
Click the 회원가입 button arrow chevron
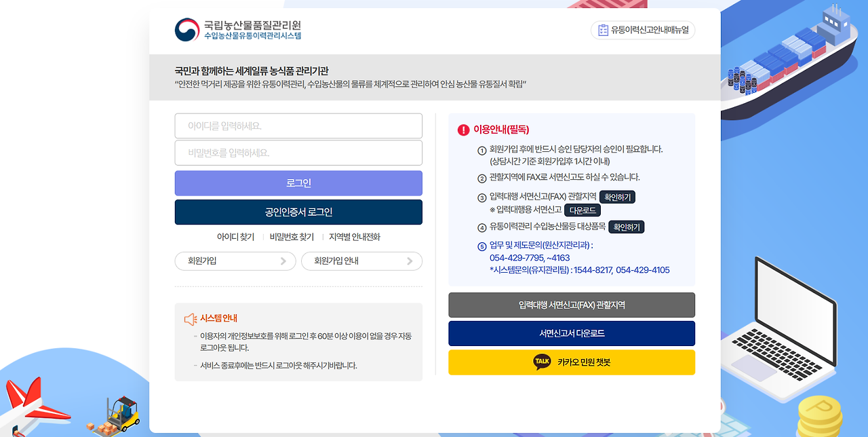tap(283, 261)
